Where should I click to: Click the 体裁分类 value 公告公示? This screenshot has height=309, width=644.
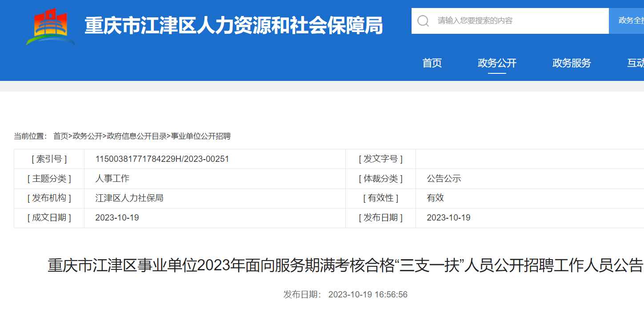point(443,178)
